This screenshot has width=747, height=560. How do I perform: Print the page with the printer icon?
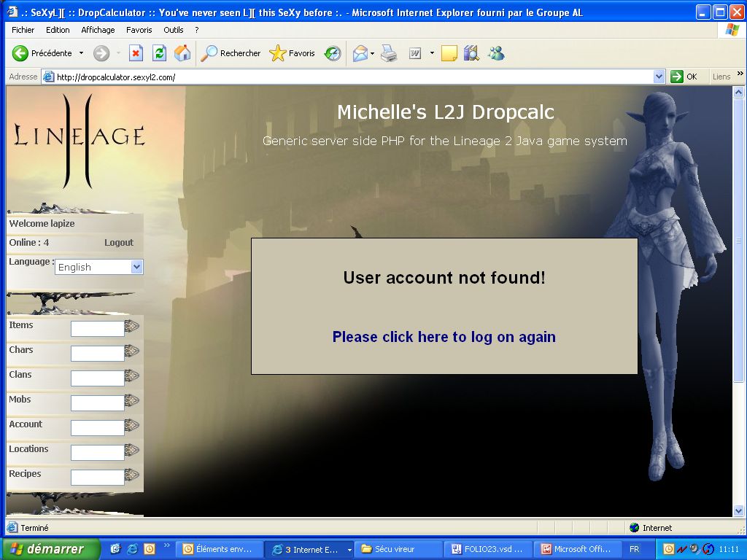pos(389,53)
